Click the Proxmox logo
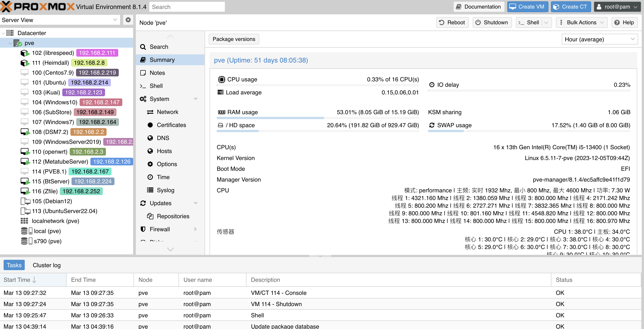The height and width of the screenshot is (329, 644). 37,7
